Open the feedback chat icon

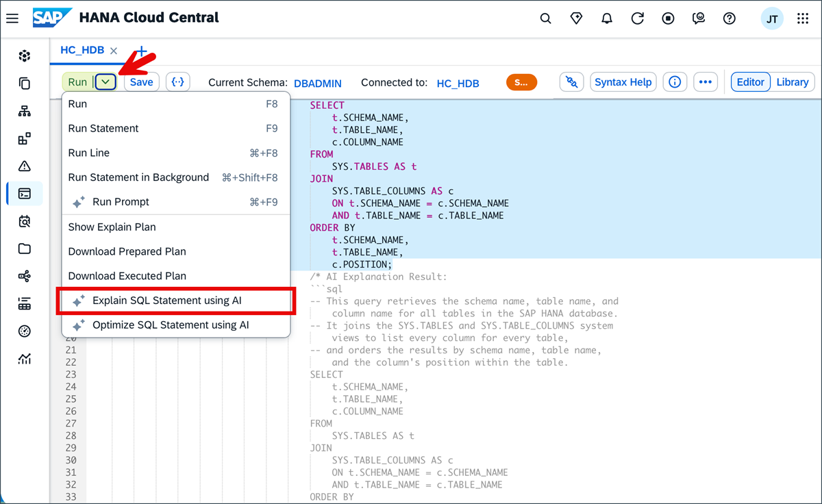click(699, 18)
